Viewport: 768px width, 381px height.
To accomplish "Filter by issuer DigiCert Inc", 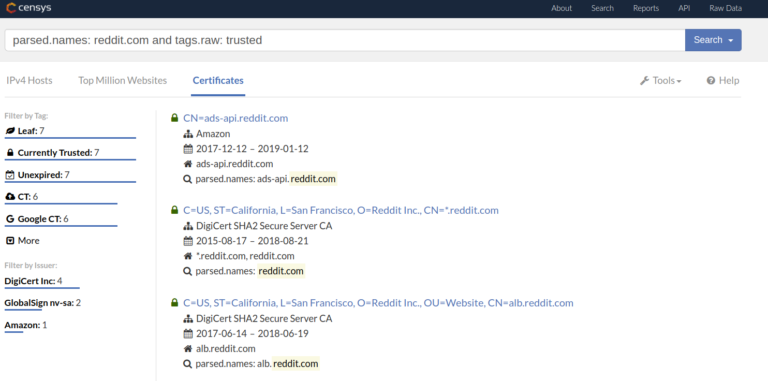I will click(x=33, y=281).
